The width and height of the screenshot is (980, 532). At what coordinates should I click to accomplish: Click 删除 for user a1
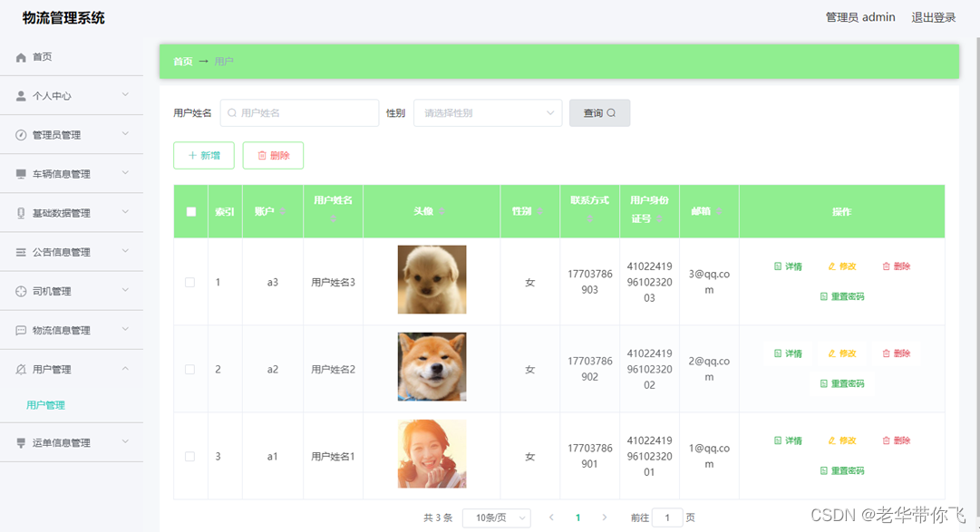point(897,440)
